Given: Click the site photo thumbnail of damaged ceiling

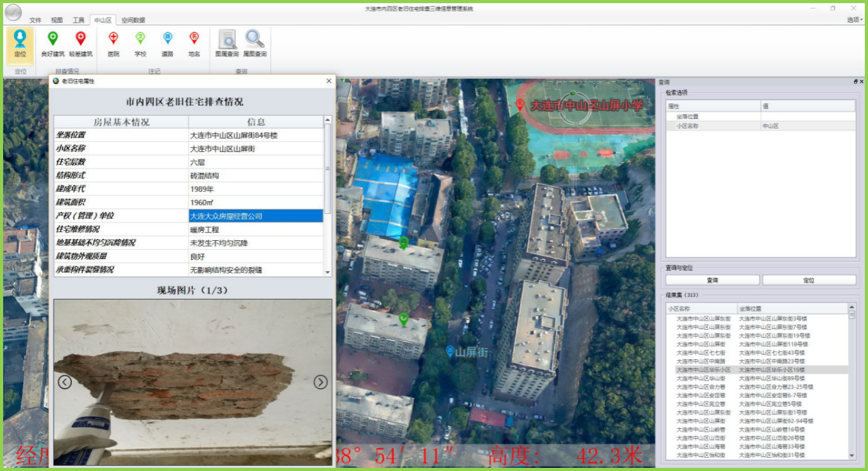Looking at the screenshot, I should point(192,382).
